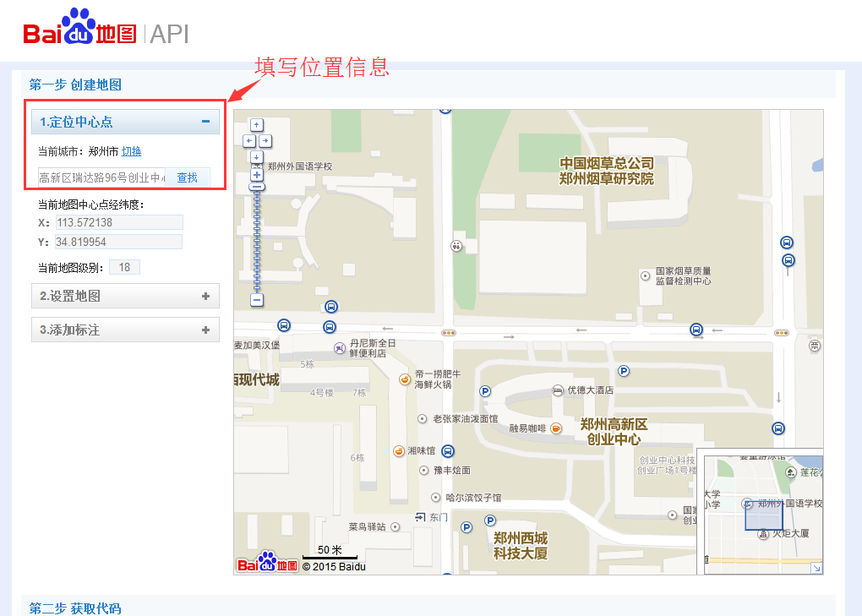Image resolution: width=862 pixels, height=616 pixels.
Task: Click the marker for 国家烟草质量监督检测中心
Action: (x=646, y=275)
